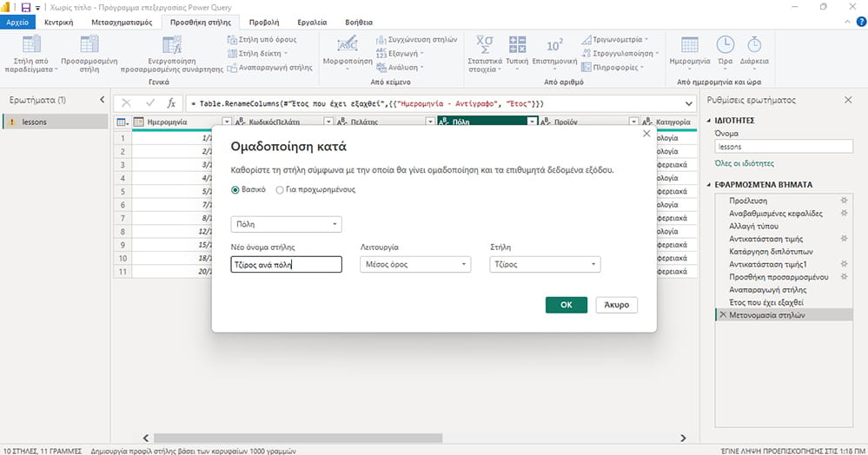
Task: Open filter dropdown of ΚωδικόςΠελάτη column
Action: [328, 122]
